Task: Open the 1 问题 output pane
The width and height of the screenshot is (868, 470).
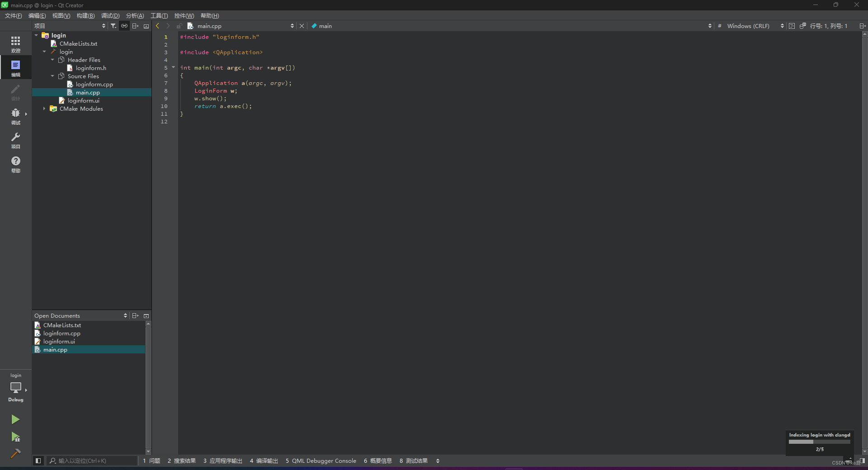Action: pos(151,461)
